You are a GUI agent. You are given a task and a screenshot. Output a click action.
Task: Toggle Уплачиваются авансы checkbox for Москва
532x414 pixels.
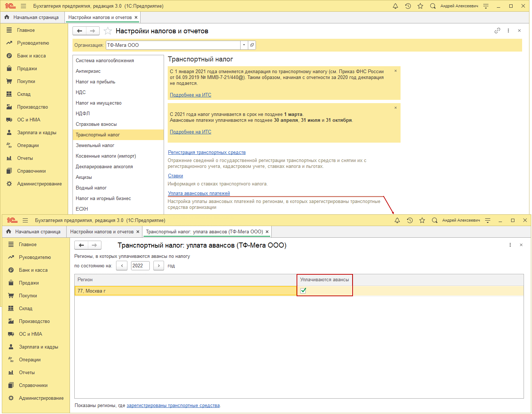pyautogui.click(x=303, y=291)
